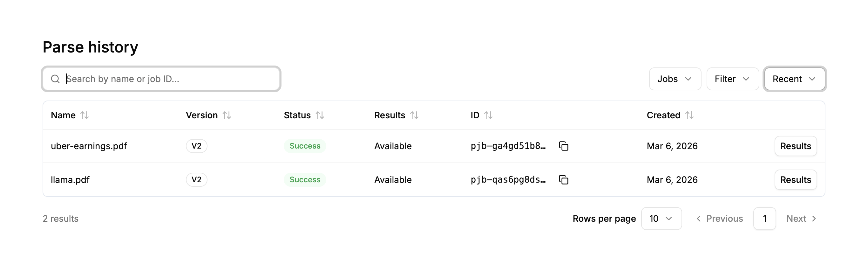Go to the Previous page
This screenshot has width=868, height=272.
(719, 219)
